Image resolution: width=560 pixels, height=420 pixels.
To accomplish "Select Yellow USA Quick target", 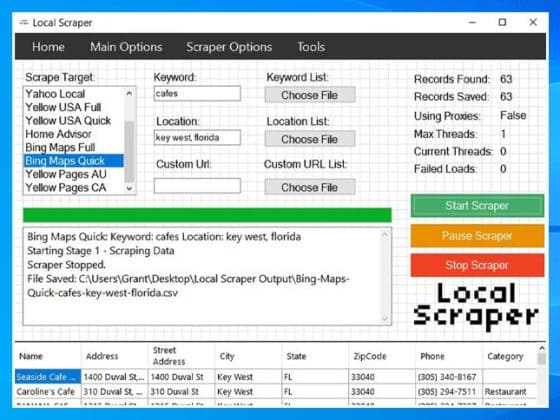I will pyautogui.click(x=74, y=120).
